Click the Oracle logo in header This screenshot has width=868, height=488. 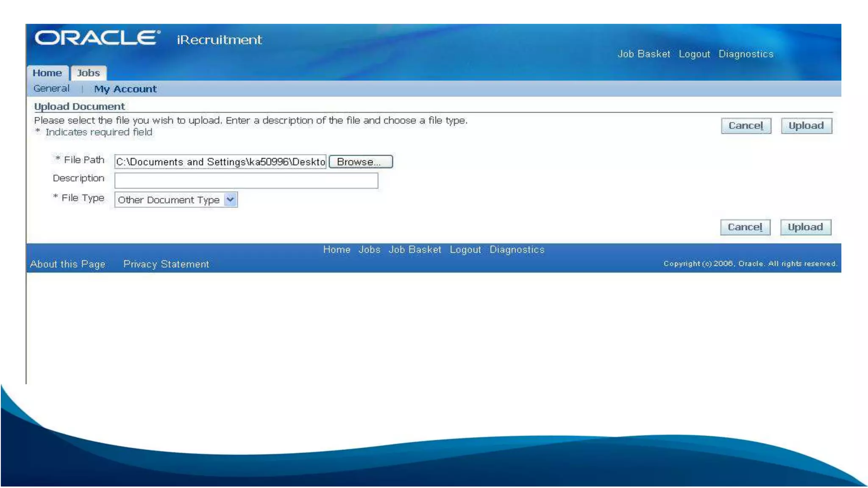(x=97, y=38)
